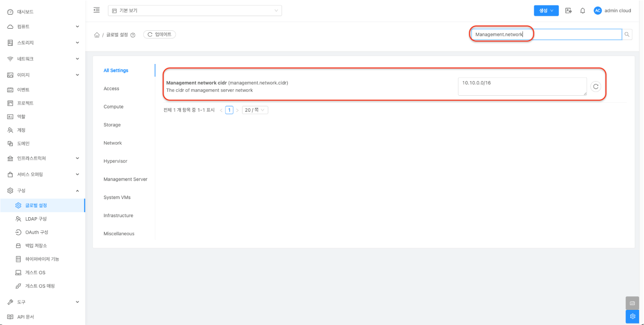
Task: Open the help icon beside 글로벌 설정
Action: 133,35
